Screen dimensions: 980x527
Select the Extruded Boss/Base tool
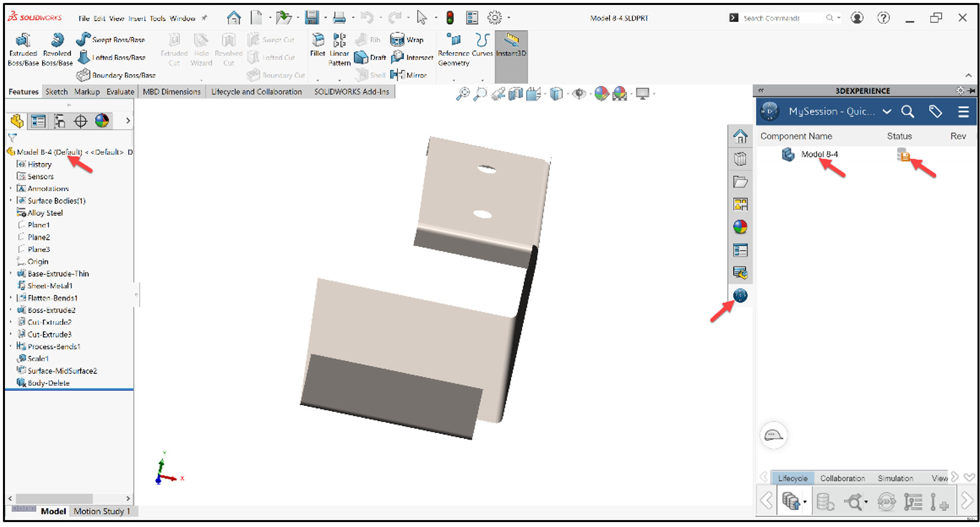(23, 49)
